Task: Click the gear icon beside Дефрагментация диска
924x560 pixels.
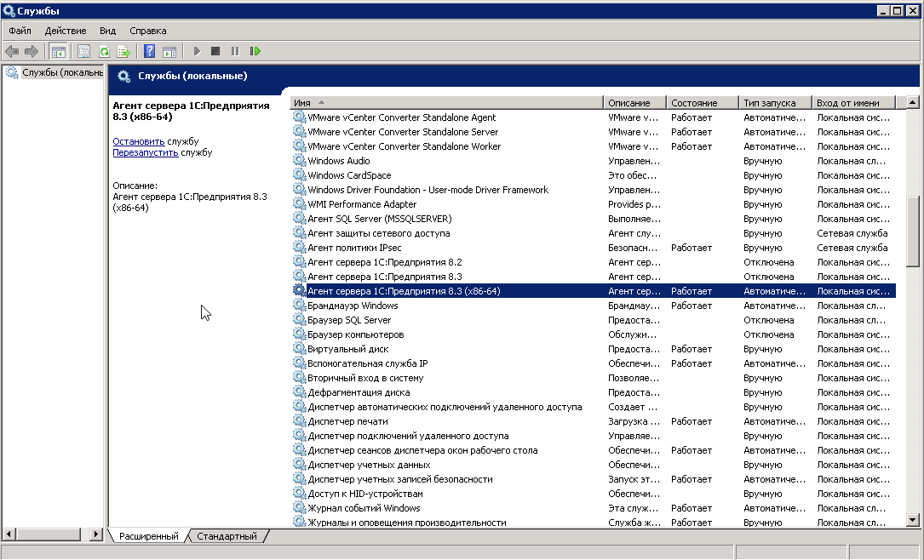Action: pos(300,392)
